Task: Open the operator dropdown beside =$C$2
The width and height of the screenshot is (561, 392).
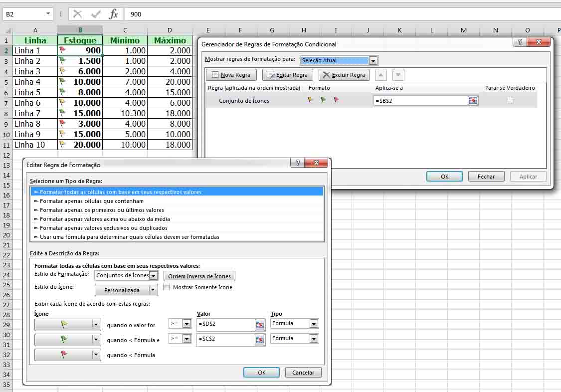Action: [x=187, y=339]
